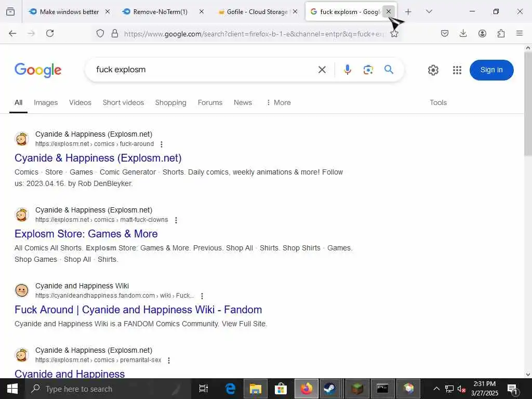Search by image with Google Lens
This screenshot has height=399, width=532.
(x=368, y=70)
